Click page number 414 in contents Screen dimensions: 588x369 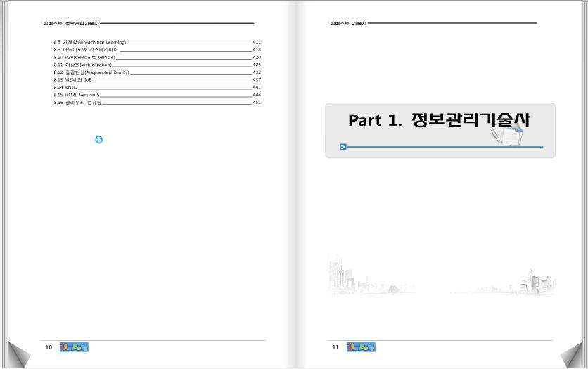257,50
